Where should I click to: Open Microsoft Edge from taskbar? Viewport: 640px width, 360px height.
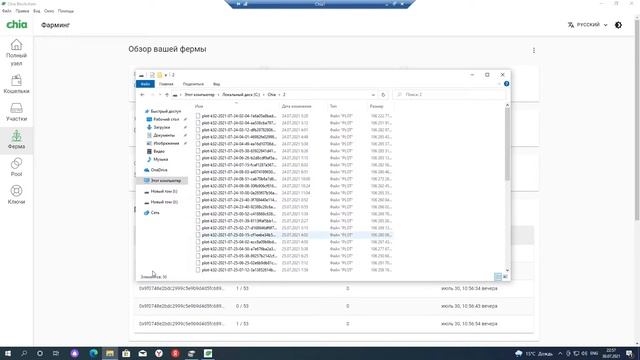(x=93, y=353)
